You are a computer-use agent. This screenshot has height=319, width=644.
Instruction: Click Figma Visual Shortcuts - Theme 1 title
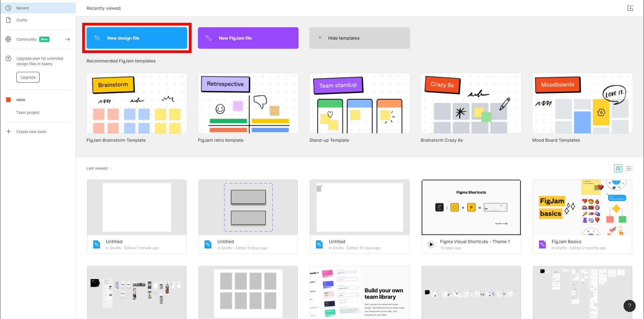(475, 241)
